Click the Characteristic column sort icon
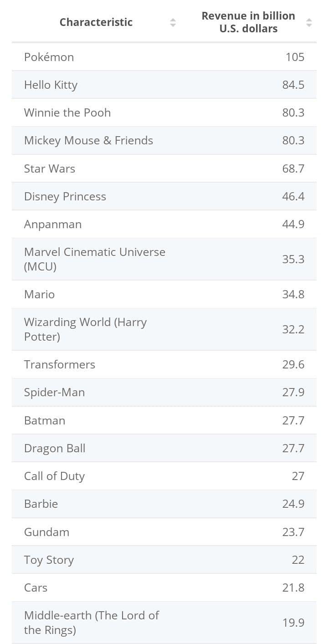 coord(173,22)
